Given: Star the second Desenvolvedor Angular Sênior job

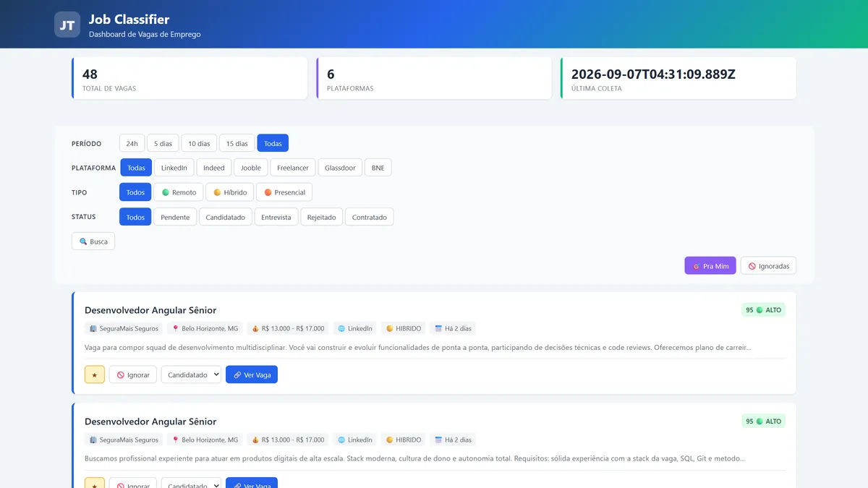Looking at the screenshot, I should click(95, 483).
